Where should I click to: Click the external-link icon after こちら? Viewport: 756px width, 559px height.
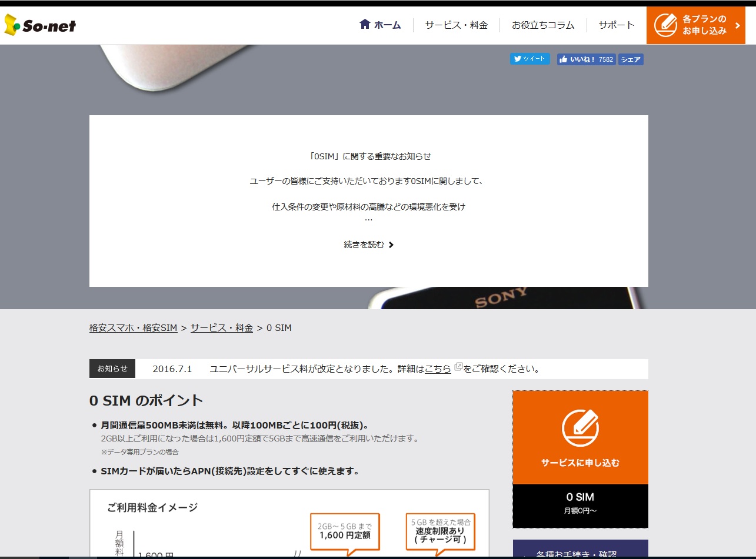(x=458, y=368)
